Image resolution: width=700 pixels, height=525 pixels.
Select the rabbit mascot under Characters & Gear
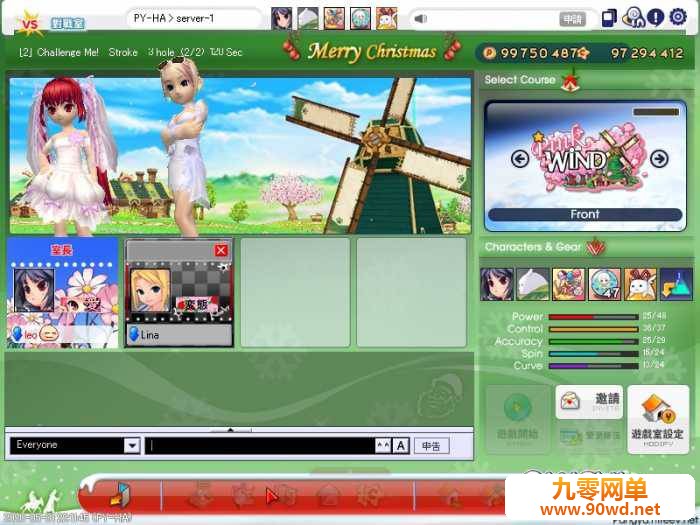[640, 284]
